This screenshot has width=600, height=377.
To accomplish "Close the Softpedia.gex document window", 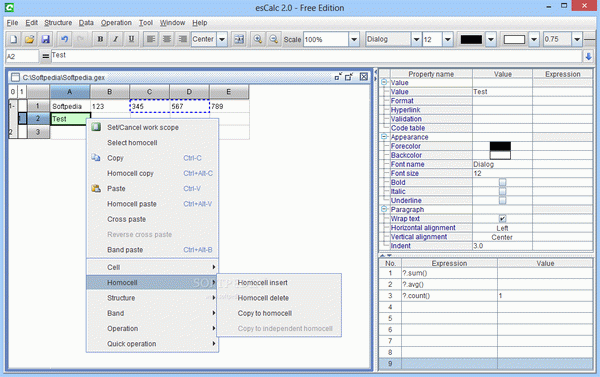I will [x=364, y=77].
